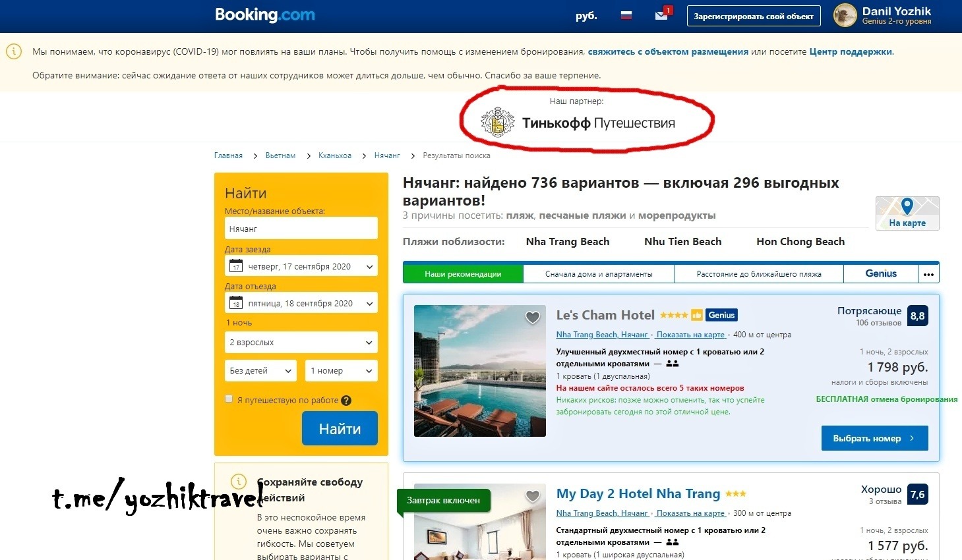Image resolution: width=962 pixels, height=560 pixels.
Task: Select the 'Сначала дома и апартаменты' tab
Action: click(599, 274)
